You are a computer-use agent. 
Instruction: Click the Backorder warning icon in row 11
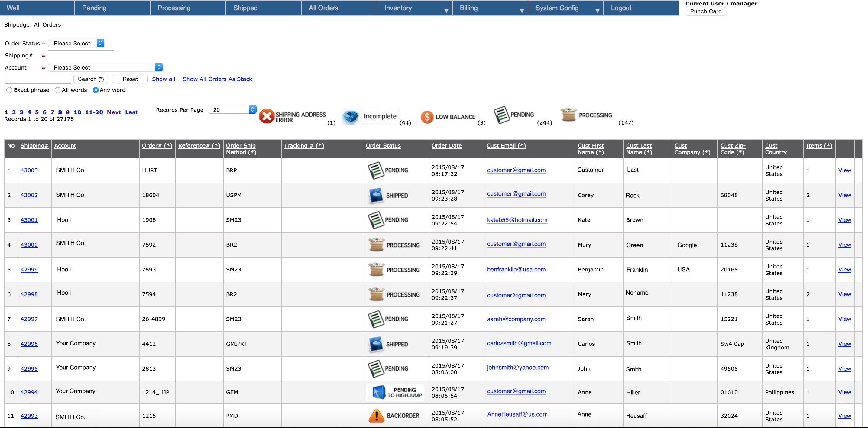pos(376,416)
